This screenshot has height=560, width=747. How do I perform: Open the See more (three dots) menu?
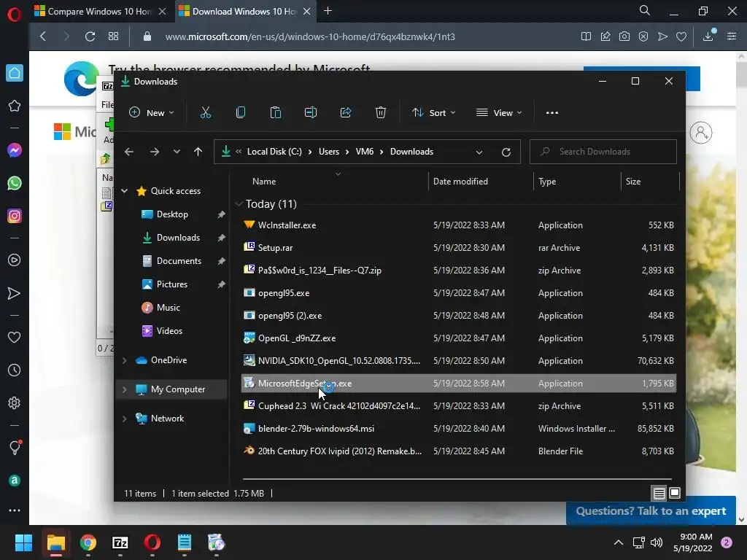coord(551,113)
